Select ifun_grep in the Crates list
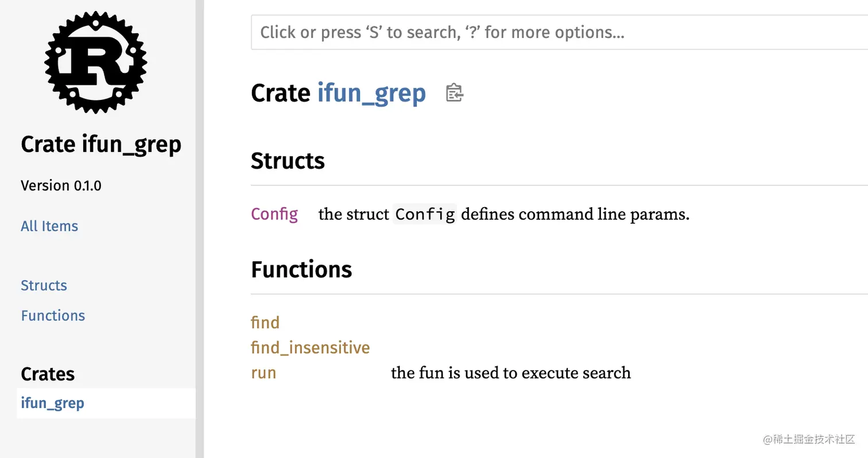868x458 pixels. tap(52, 403)
